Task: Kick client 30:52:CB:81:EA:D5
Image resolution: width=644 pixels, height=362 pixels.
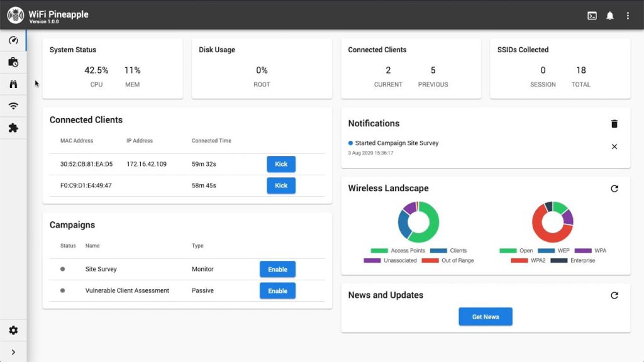Action: [x=281, y=164]
